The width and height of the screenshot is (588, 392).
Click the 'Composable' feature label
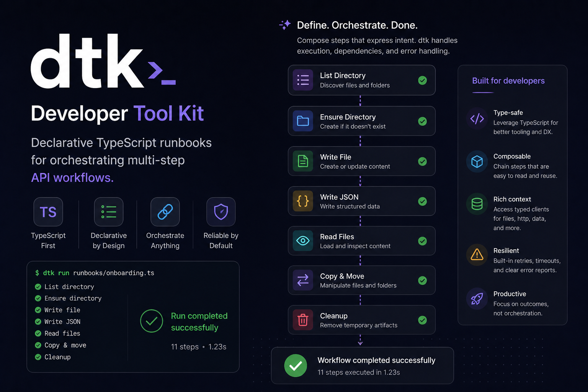pos(512,156)
